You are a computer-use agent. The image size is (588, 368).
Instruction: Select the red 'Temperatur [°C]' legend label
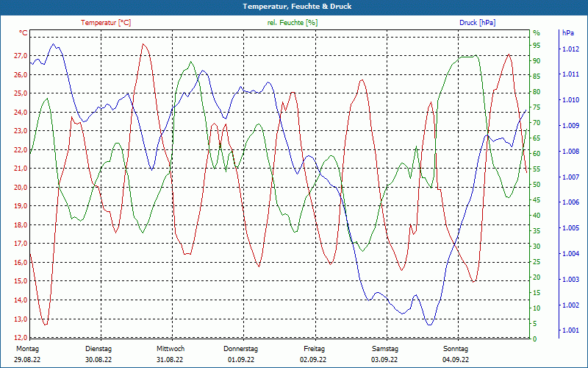pos(106,23)
